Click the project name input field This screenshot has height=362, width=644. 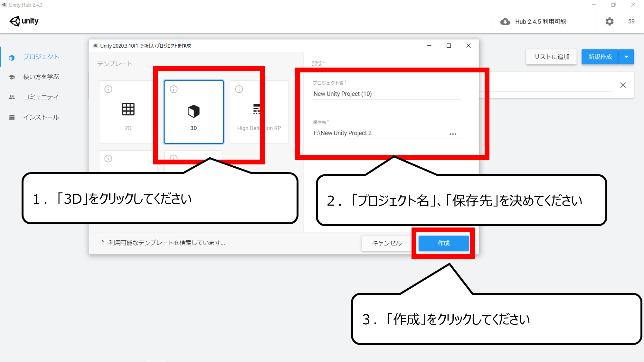386,94
